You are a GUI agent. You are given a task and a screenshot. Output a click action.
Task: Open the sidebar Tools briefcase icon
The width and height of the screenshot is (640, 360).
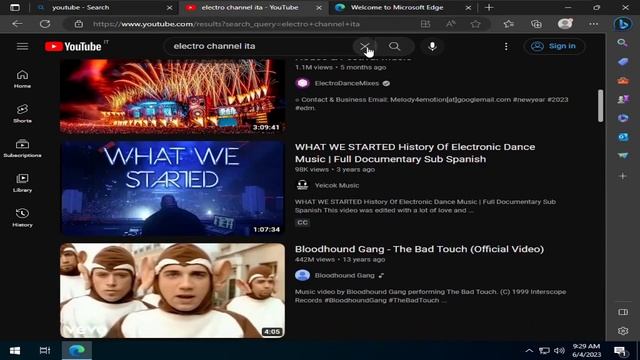pyautogui.click(x=622, y=80)
